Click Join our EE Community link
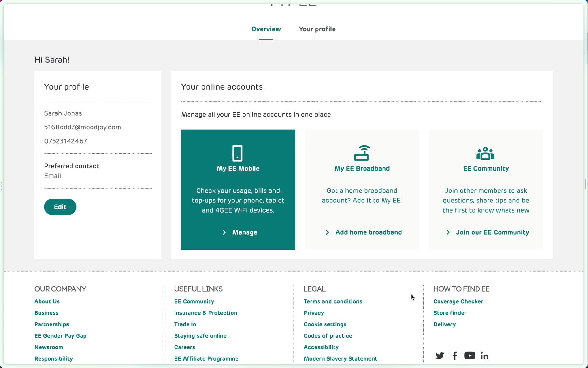 (492, 232)
